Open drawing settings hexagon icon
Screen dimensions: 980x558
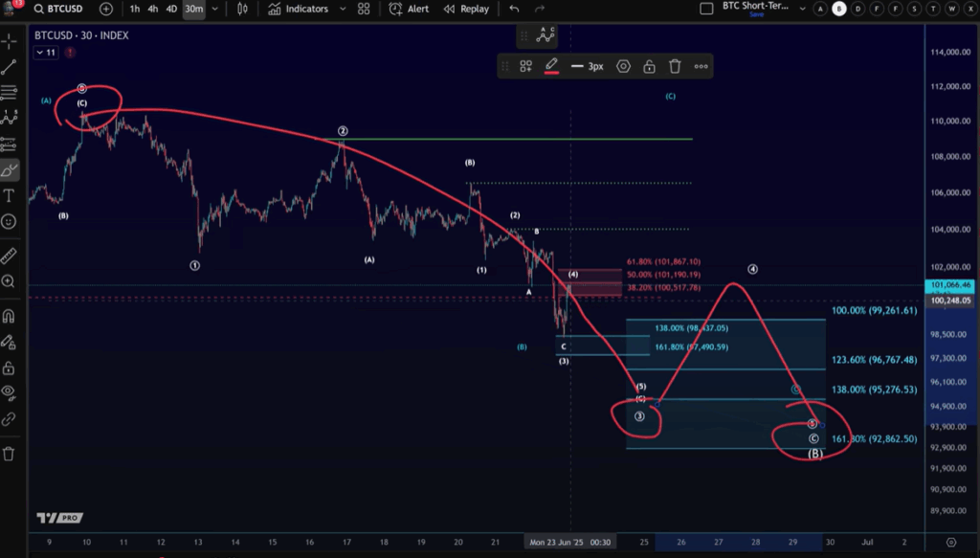[623, 66]
